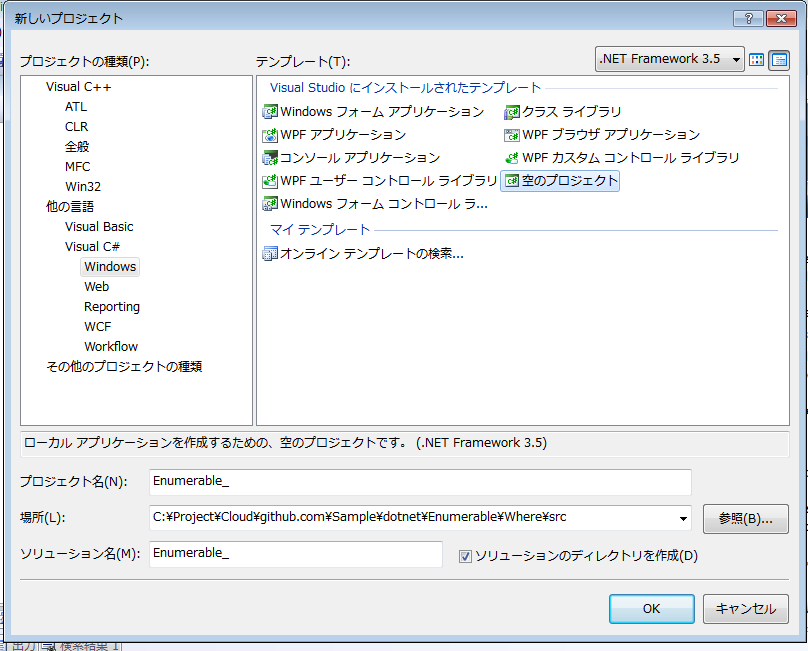Select 他の言語 tree node

point(70,207)
